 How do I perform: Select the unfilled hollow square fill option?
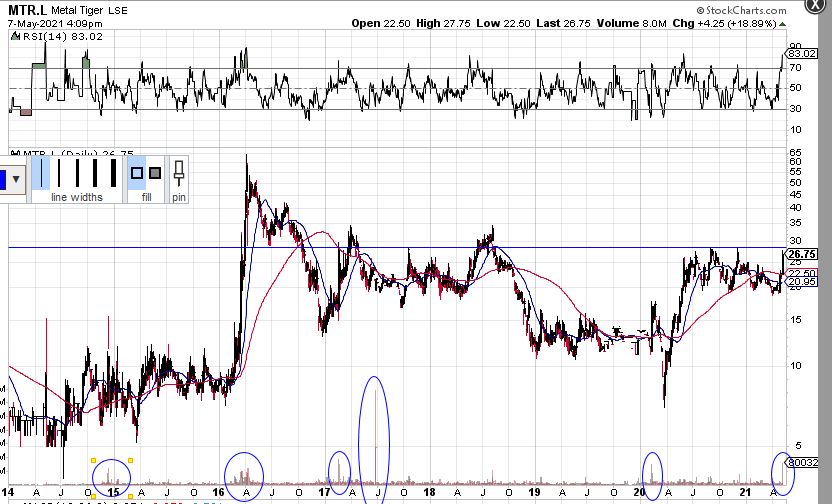137,173
